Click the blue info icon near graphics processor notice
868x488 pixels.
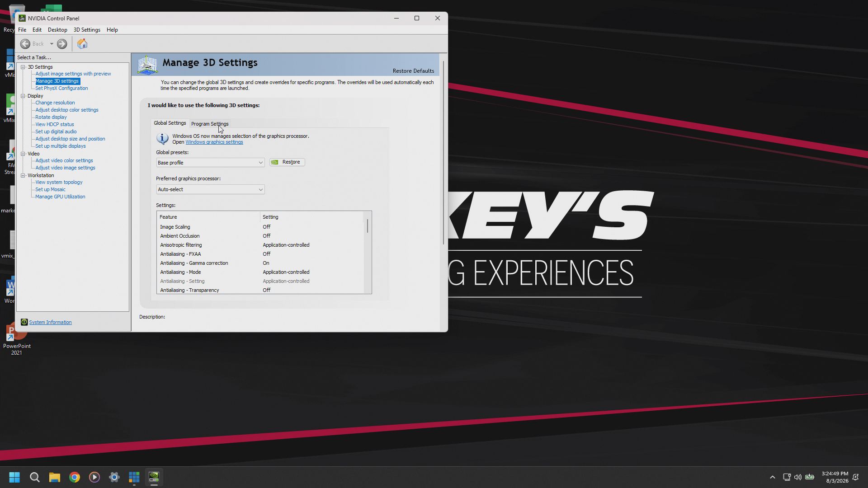click(x=162, y=138)
